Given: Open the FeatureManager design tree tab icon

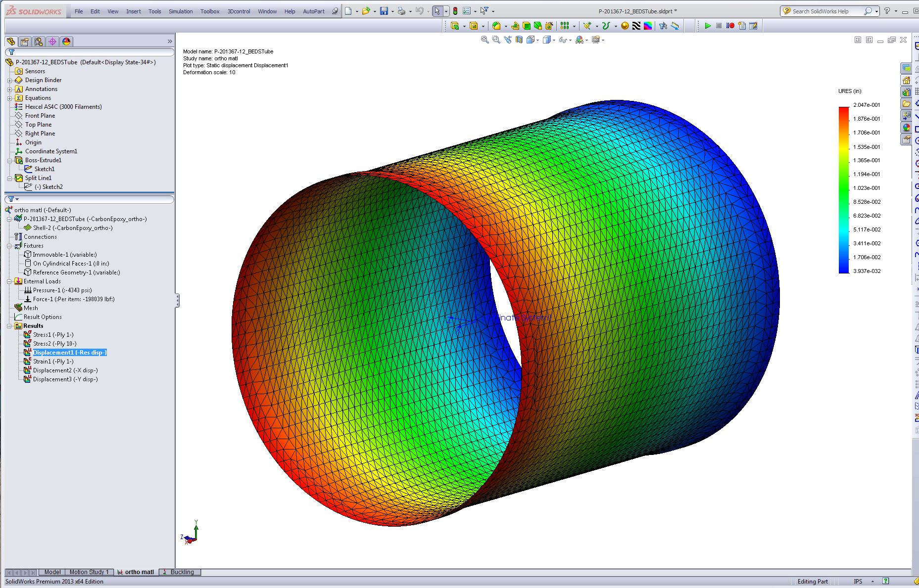Looking at the screenshot, I should click(11, 42).
